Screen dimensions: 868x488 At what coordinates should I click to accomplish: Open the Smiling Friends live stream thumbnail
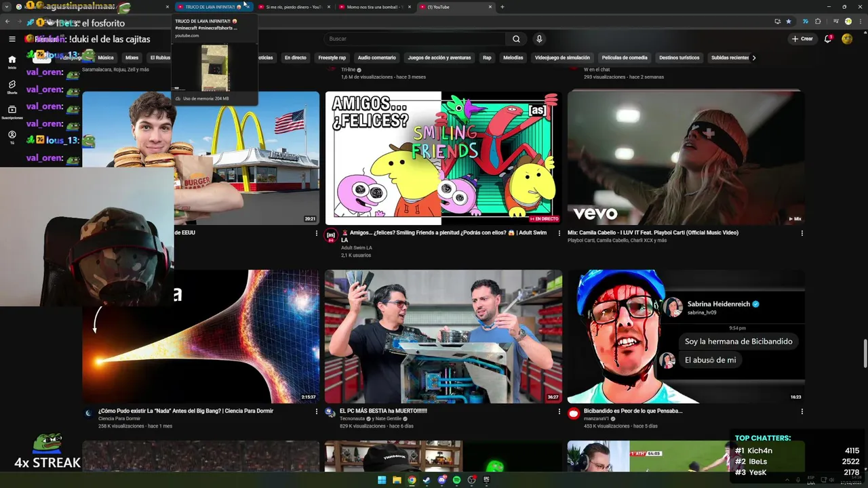pyautogui.click(x=443, y=158)
